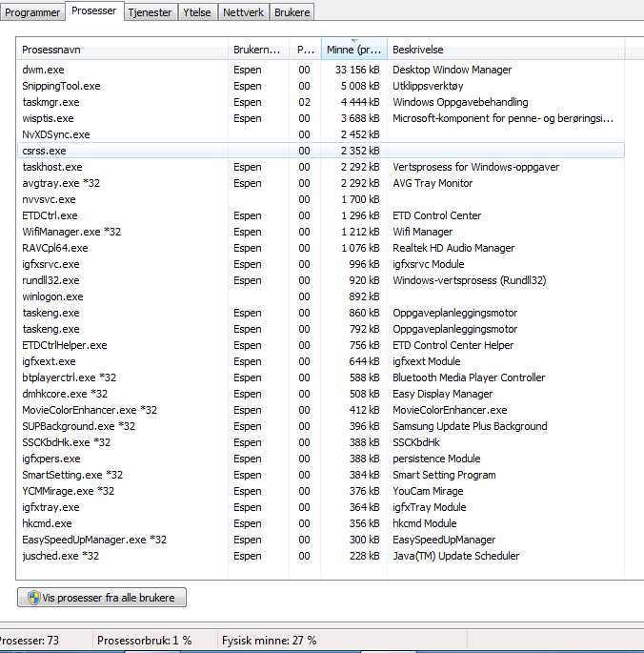Sort by Minne column header
The width and height of the screenshot is (644, 653).
(x=353, y=50)
